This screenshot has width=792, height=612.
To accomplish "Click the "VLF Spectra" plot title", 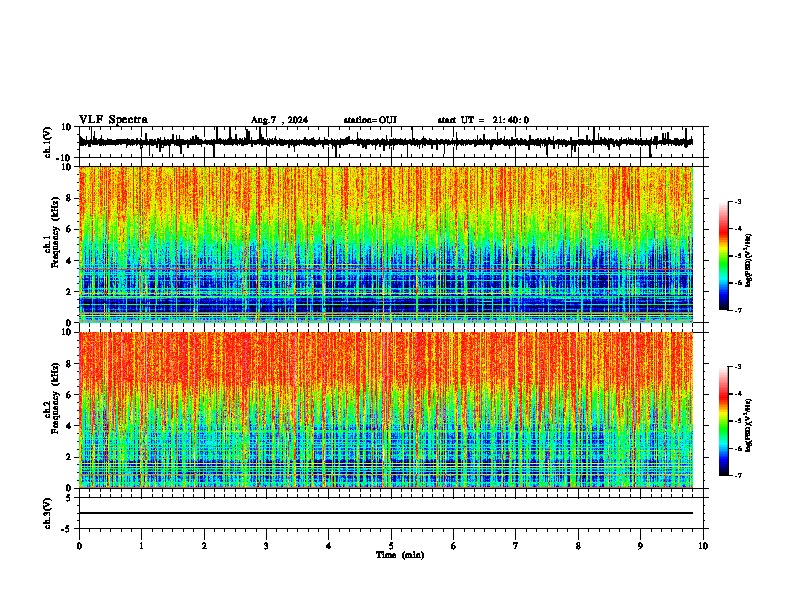I will (x=113, y=120).
